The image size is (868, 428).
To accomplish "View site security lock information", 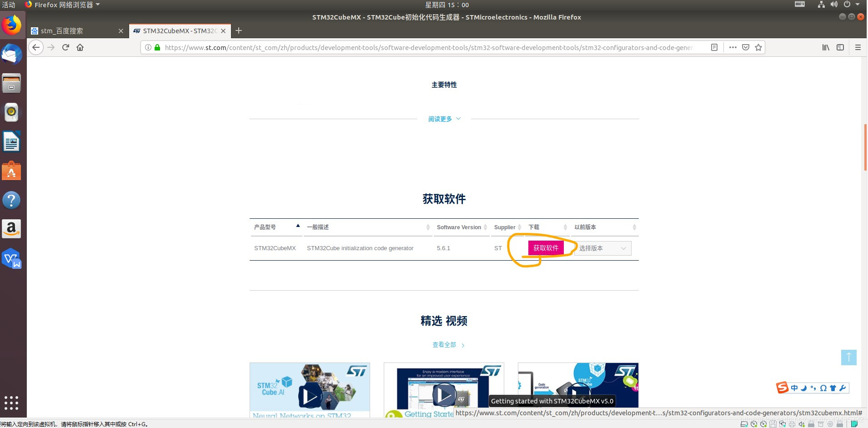I will point(157,47).
